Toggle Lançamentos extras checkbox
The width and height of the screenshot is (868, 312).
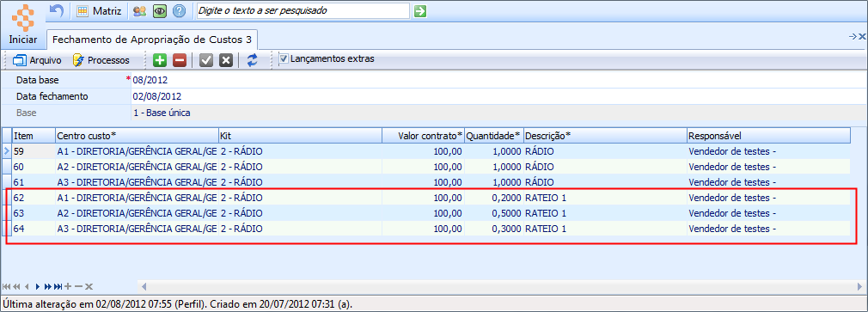[284, 58]
